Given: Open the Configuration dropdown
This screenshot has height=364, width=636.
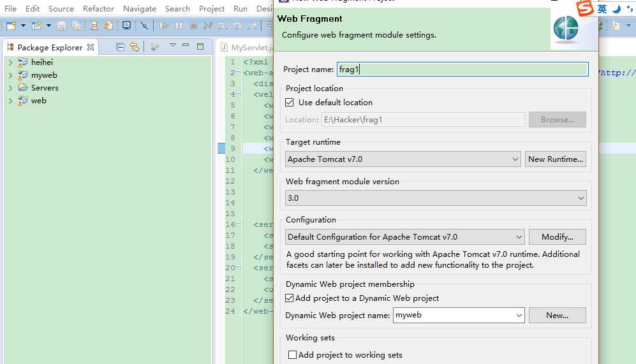Looking at the screenshot, I should click(405, 237).
